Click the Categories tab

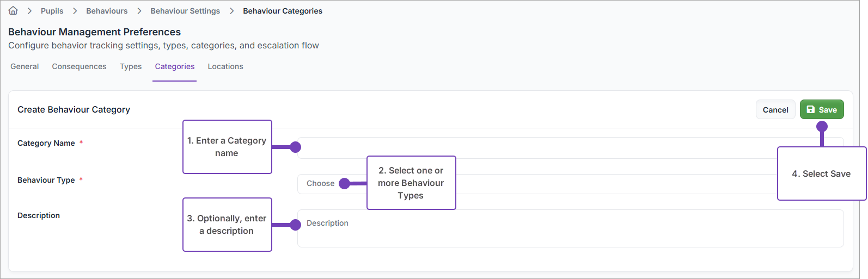[174, 66]
